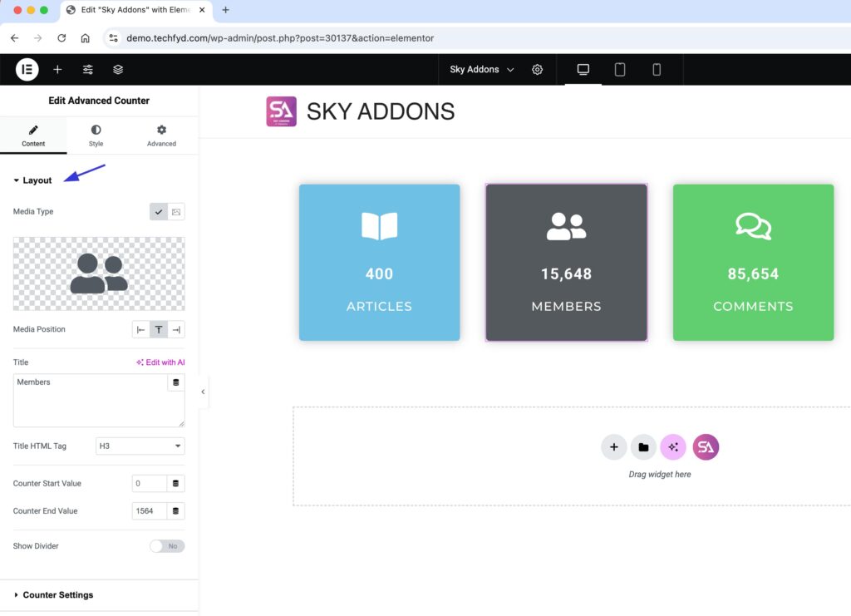The image size is (851, 616).
Task: Click the users icon in Members card
Action: click(x=566, y=226)
